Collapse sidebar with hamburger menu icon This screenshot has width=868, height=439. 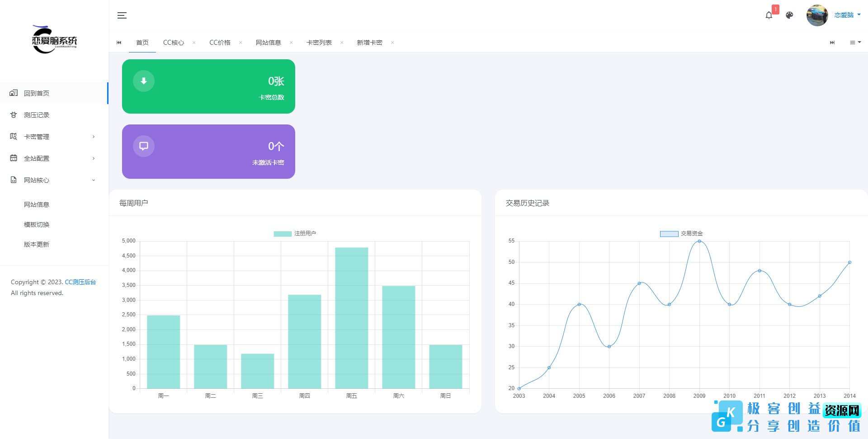(122, 15)
